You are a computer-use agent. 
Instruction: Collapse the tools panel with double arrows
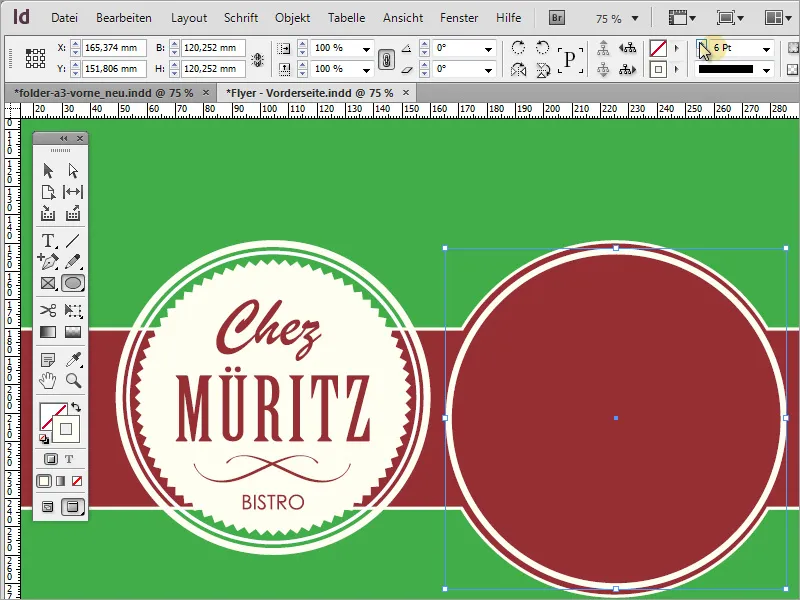[63, 138]
